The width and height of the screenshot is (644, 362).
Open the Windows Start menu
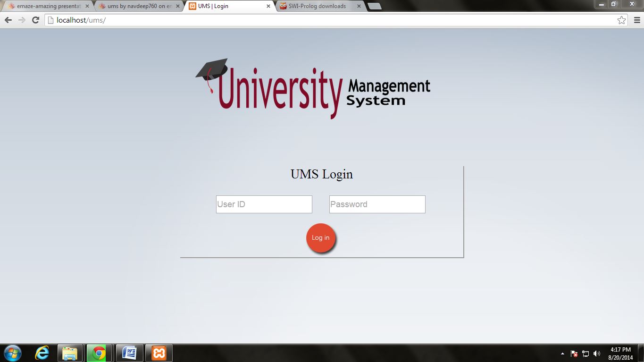point(13,353)
